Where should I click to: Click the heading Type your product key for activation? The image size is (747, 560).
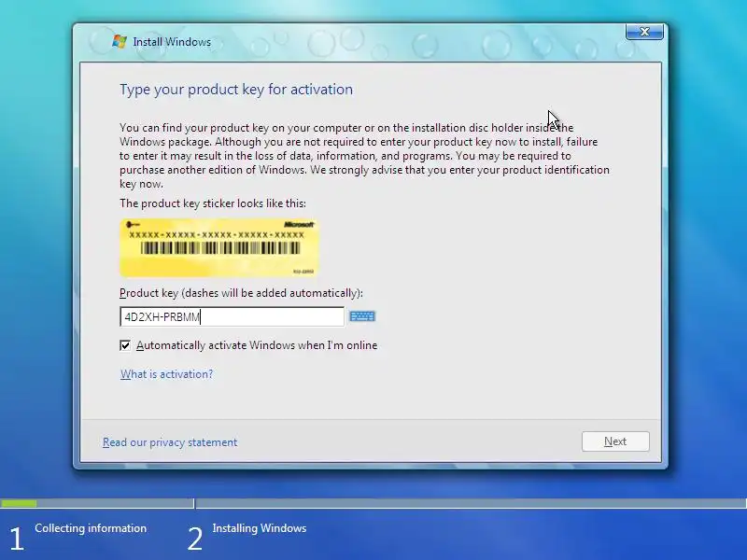click(236, 90)
